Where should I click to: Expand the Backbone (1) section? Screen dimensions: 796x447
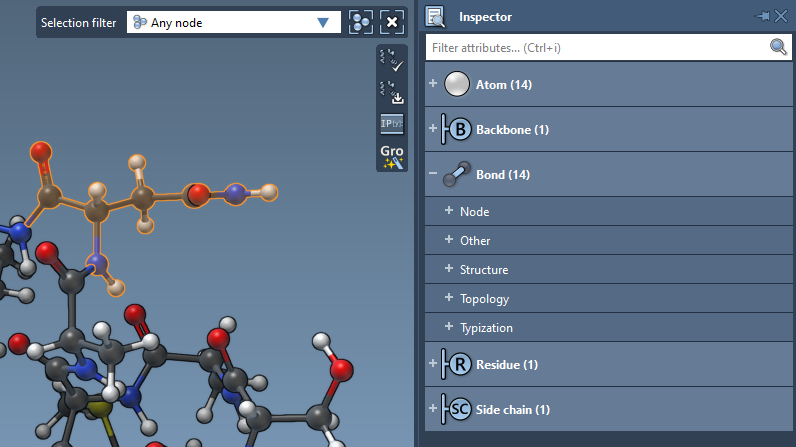coord(433,129)
